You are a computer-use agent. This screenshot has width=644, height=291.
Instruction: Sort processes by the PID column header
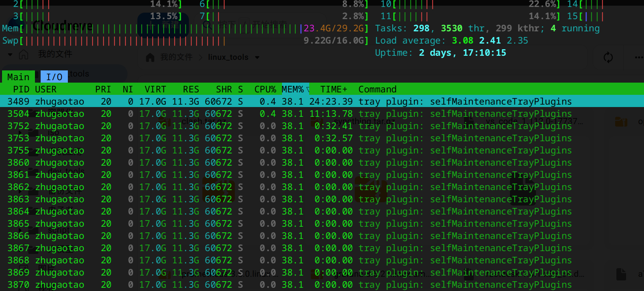(21, 89)
